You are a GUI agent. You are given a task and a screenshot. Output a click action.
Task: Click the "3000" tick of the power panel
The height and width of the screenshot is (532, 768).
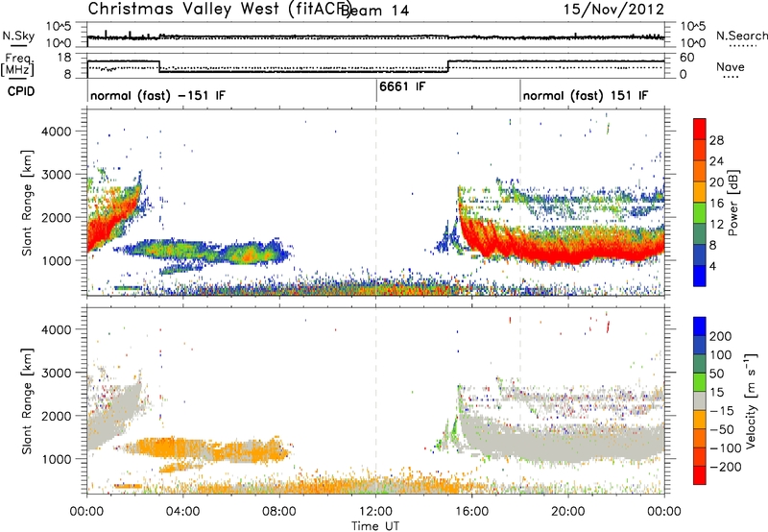[x=56, y=175]
